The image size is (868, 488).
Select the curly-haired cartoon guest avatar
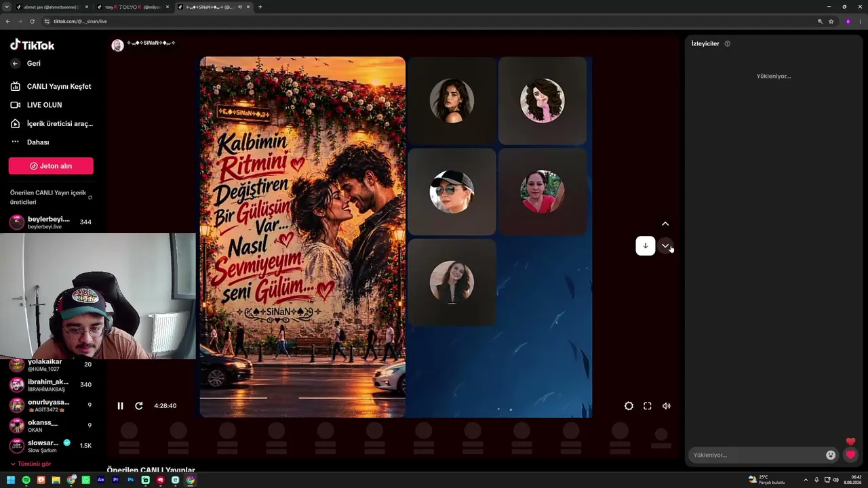click(542, 101)
